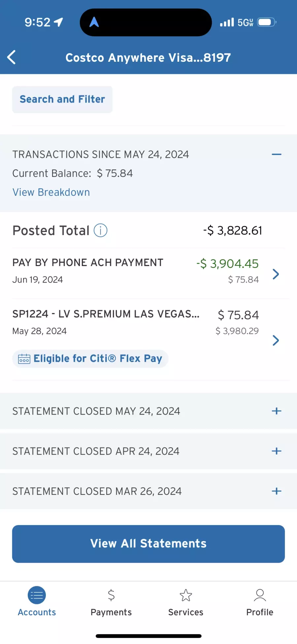Expand Statement Closed Mar 26, 2024
The width and height of the screenshot is (297, 644).
pos(276,491)
